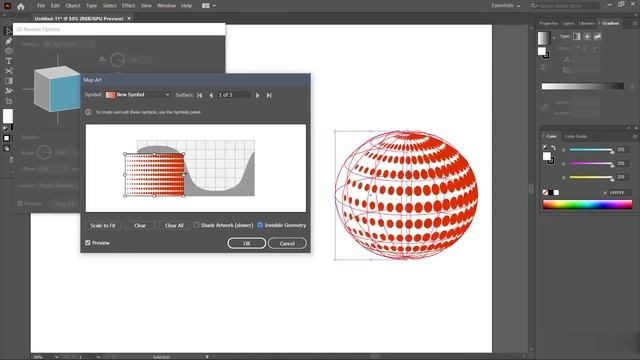Click the Surface number field showing 1 of 3
This screenshot has width=640, height=360.
point(234,95)
